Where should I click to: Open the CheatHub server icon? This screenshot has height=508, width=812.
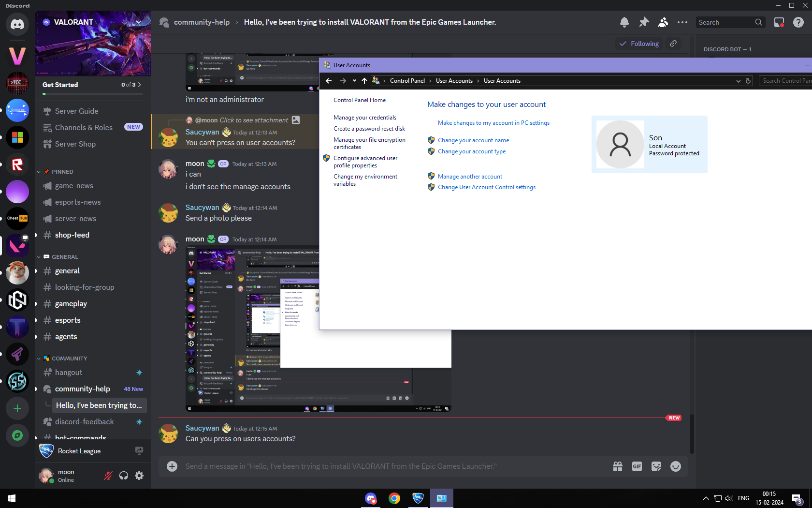pyautogui.click(x=17, y=219)
